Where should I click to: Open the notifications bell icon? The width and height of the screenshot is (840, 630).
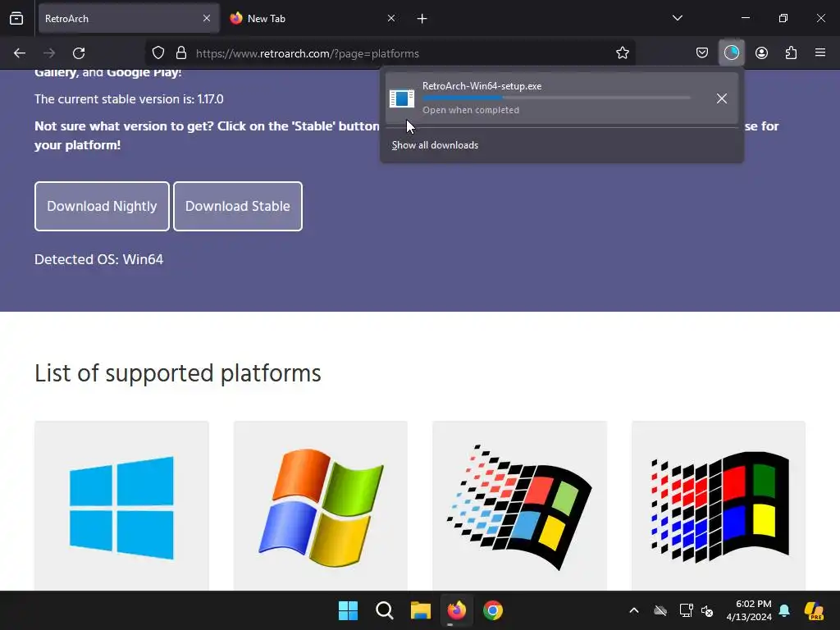784,610
